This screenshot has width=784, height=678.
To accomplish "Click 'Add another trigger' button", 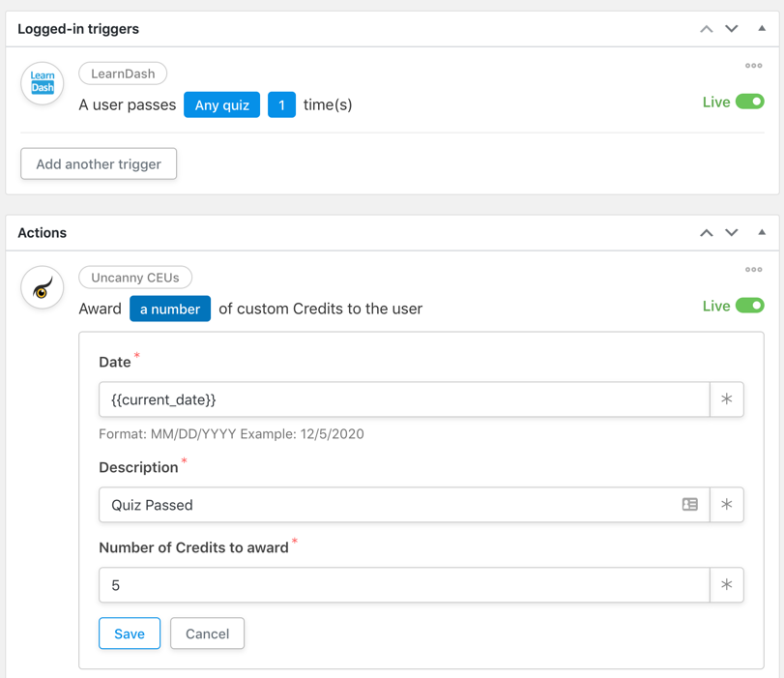I will [99, 163].
